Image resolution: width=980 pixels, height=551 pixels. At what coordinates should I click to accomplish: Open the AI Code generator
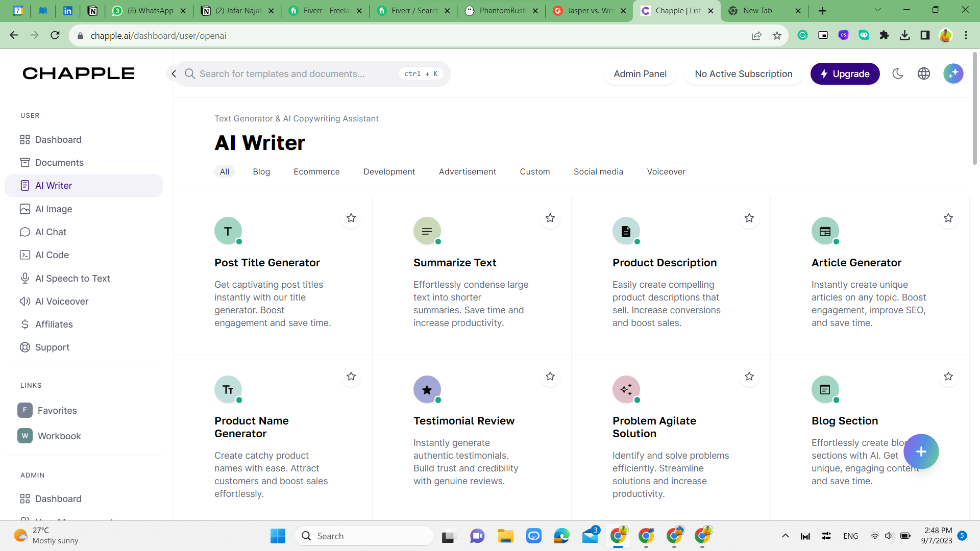(x=51, y=255)
